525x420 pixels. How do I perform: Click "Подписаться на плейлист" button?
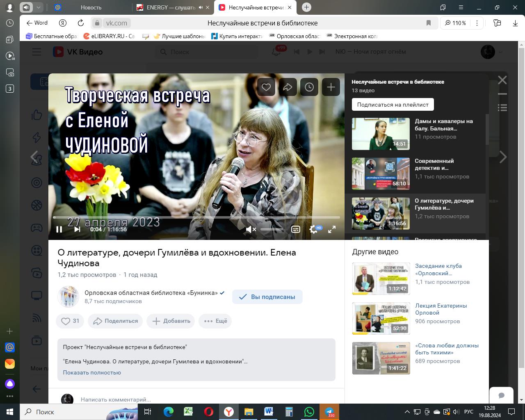tap(393, 105)
